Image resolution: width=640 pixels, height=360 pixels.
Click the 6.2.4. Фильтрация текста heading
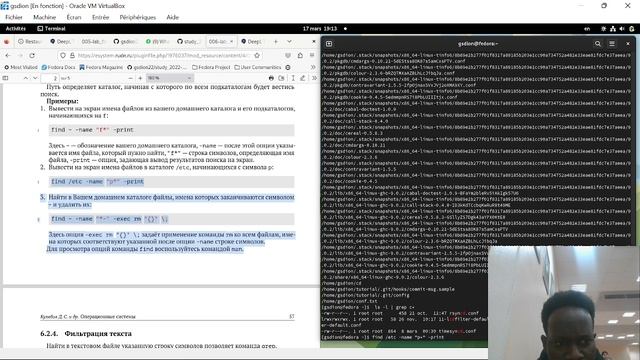[x=86, y=333]
